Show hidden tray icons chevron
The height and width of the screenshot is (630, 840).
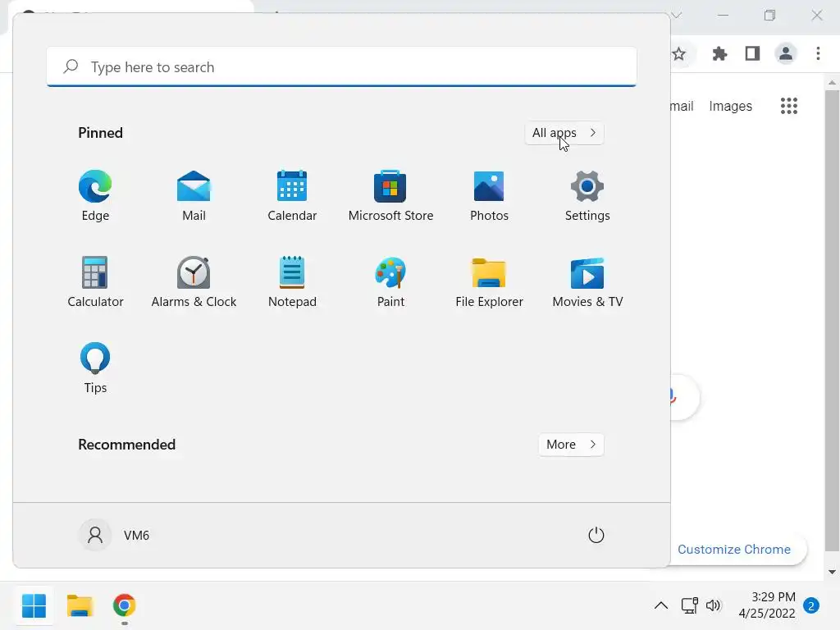(x=660, y=606)
